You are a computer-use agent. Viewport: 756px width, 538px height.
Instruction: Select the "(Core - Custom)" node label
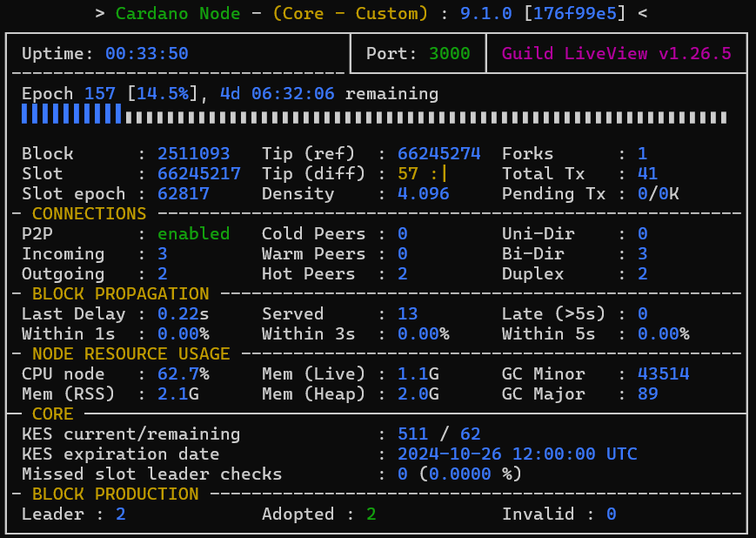coord(351,14)
